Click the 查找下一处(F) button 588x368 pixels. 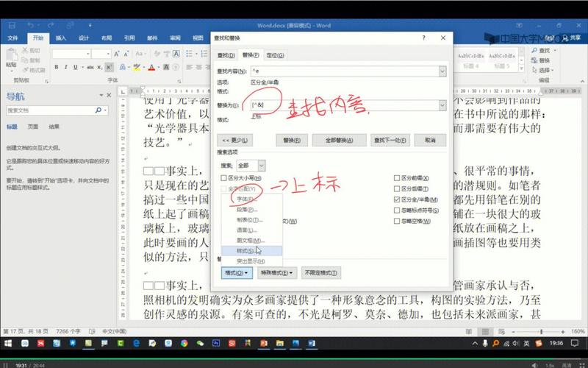click(390, 140)
